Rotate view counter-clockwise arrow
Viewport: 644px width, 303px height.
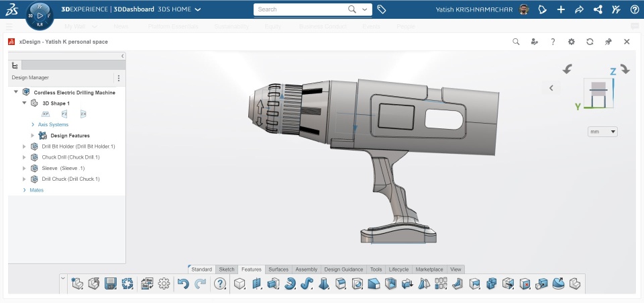pyautogui.click(x=568, y=69)
